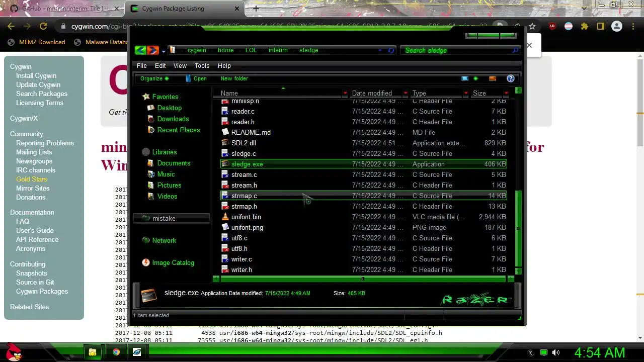
Task: Go forward with the orange Explorer arrow
Action: tap(153, 50)
